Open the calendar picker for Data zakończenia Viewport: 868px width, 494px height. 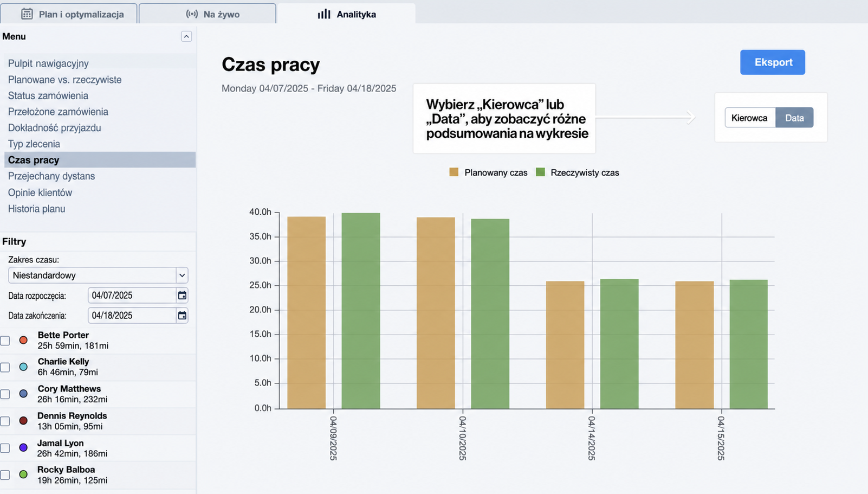coord(182,316)
